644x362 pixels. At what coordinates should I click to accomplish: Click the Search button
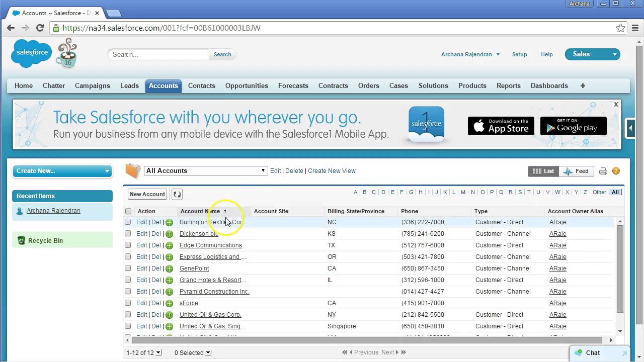coord(222,54)
